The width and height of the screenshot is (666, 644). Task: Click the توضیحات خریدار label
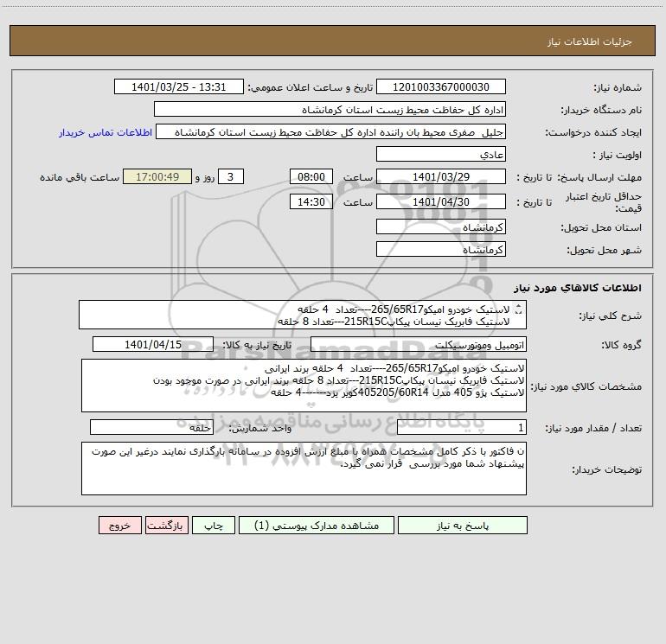pyautogui.click(x=607, y=469)
